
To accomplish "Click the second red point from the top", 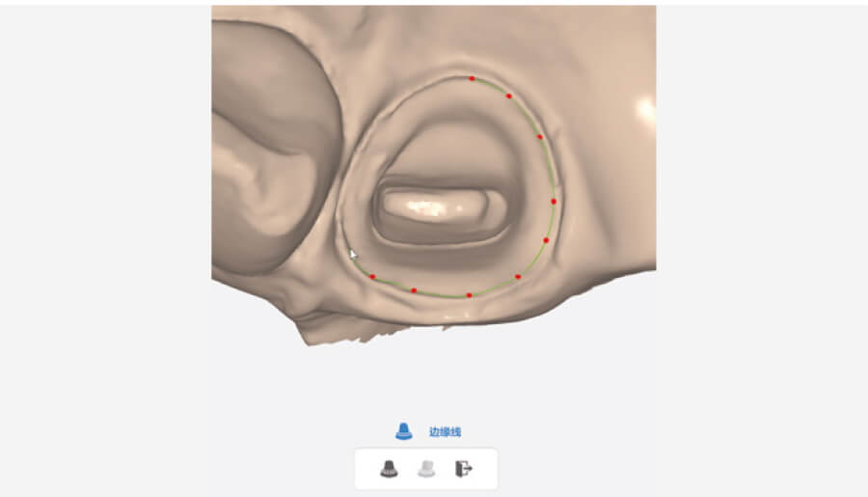I will [x=509, y=96].
